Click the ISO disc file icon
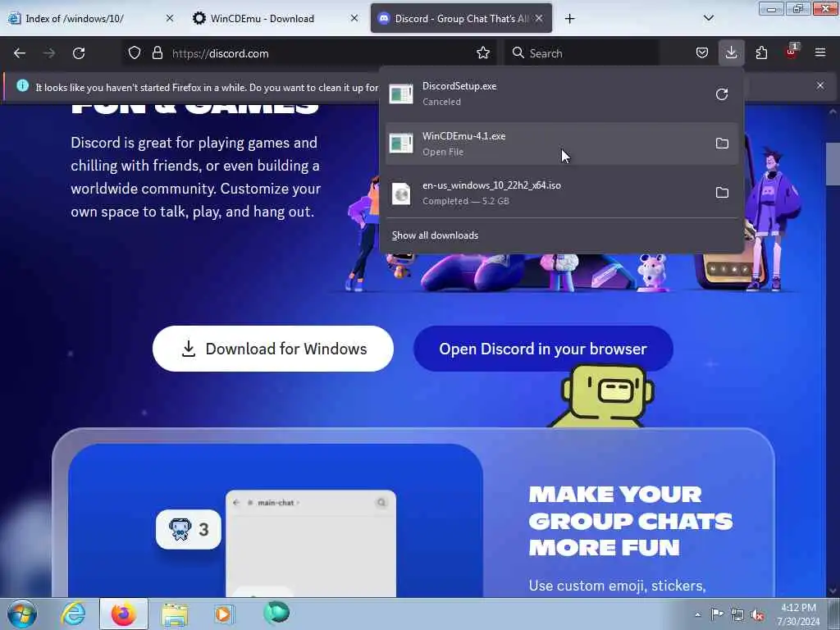 (x=400, y=194)
